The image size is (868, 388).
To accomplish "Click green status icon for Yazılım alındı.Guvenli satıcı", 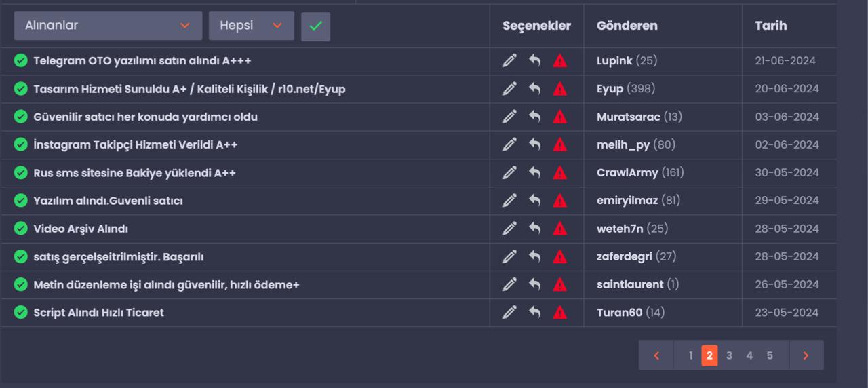I will click(21, 201).
